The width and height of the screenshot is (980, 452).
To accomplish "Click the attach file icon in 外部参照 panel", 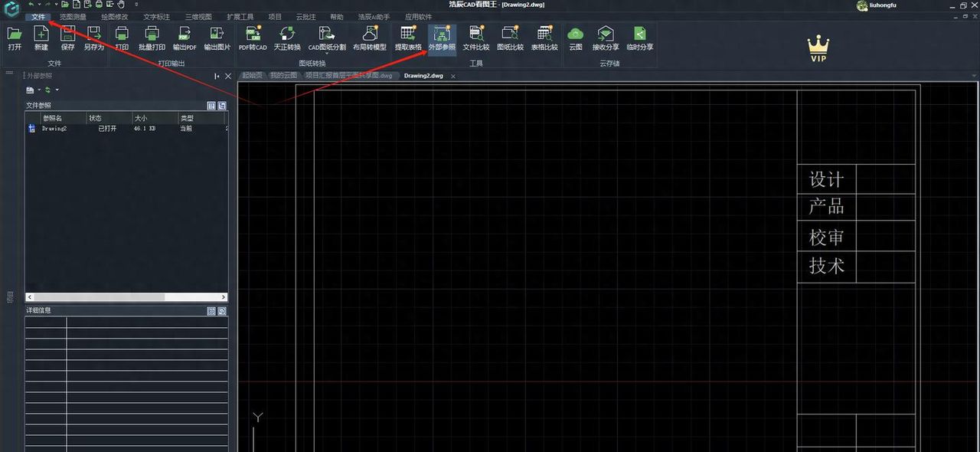I will [x=30, y=90].
